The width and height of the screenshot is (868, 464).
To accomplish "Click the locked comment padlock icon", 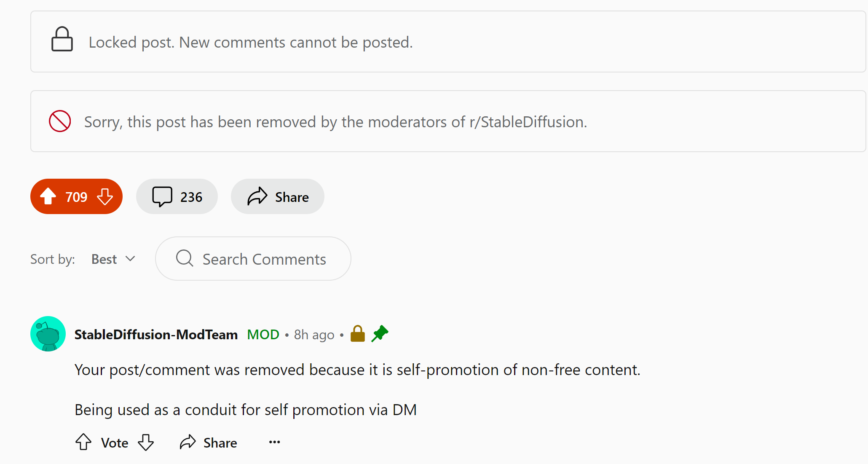I will (358, 334).
